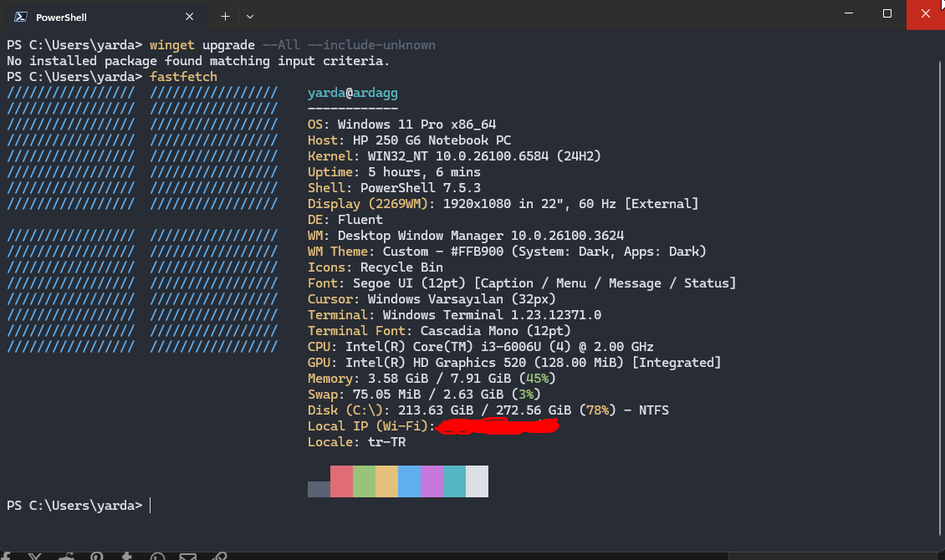The height and width of the screenshot is (560, 945).
Task: Click the 'Shell: PowerShell 7.5.3' line
Action: 394,188
